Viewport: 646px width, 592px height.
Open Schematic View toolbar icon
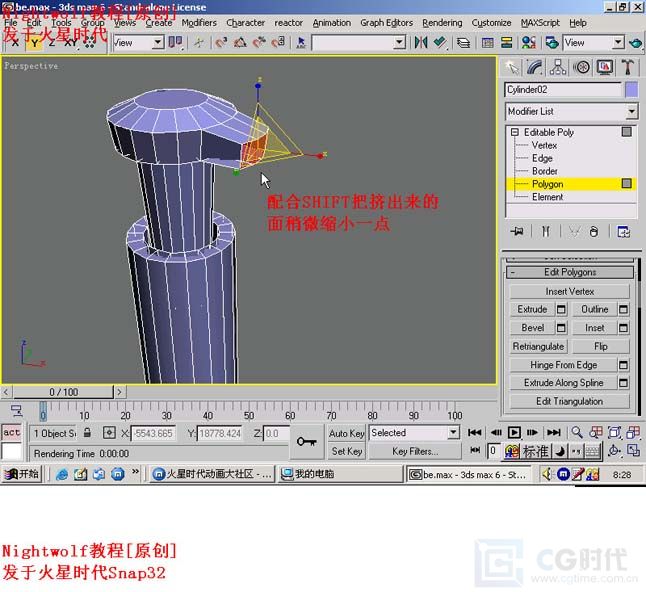coord(506,42)
